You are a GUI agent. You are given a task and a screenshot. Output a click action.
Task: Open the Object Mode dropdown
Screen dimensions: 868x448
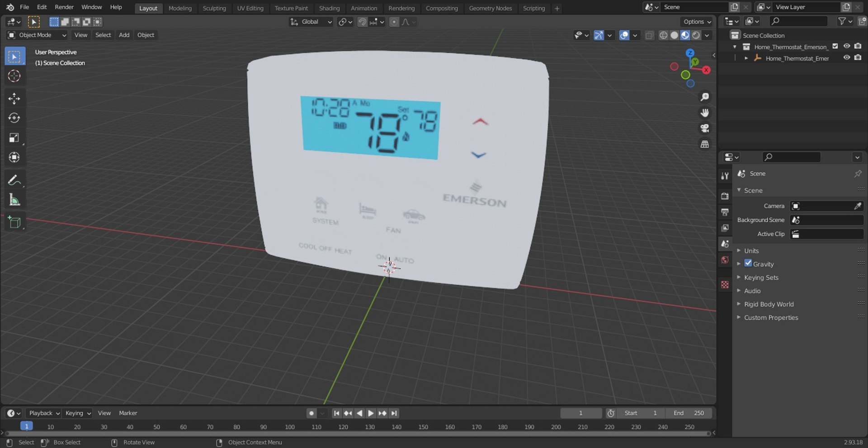coord(37,35)
